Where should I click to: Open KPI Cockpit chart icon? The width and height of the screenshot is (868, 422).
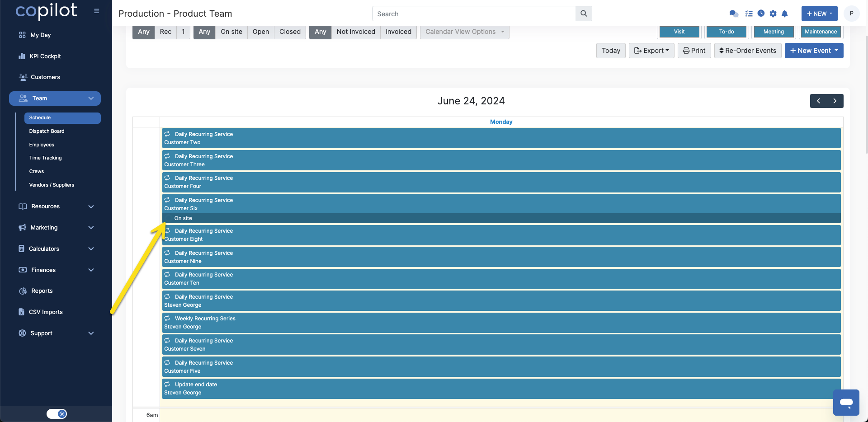pyautogui.click(x=22, y=56)
